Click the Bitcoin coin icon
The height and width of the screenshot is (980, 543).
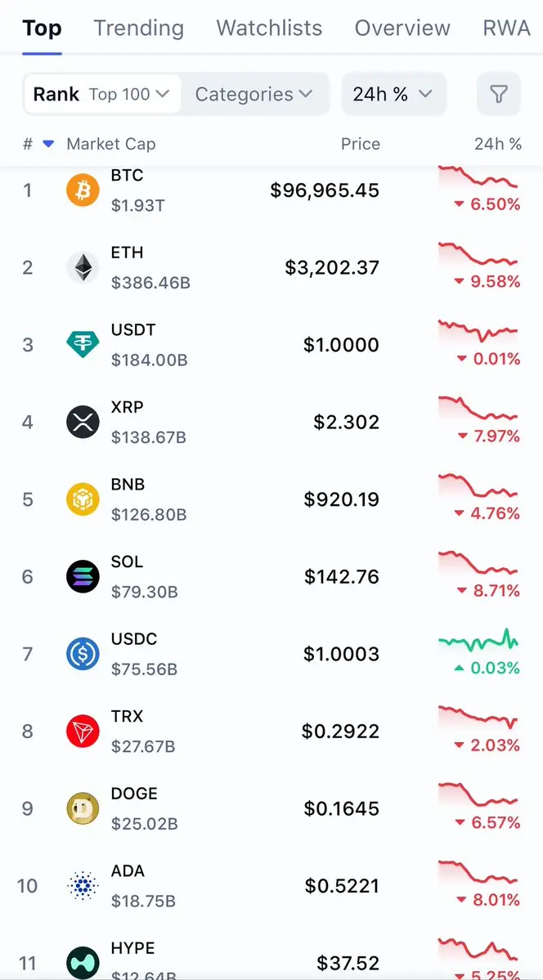pos(83,190)
